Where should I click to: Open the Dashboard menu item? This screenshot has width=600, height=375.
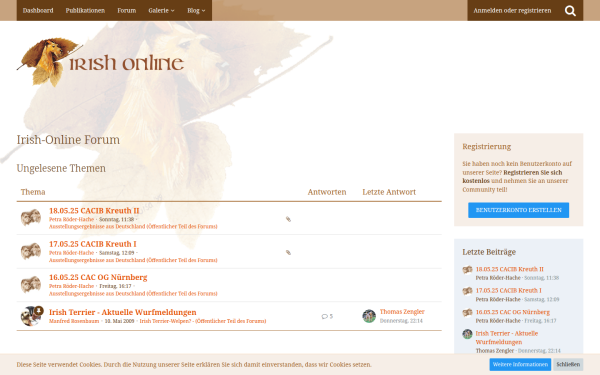[38, 10]
